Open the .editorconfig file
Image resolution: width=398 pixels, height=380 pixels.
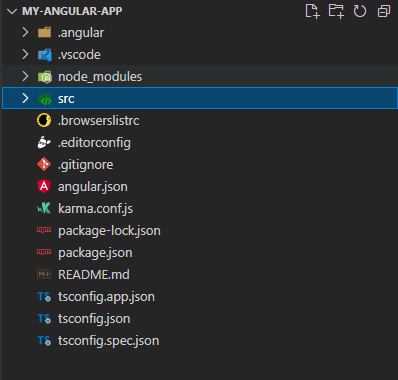point(94,143)
